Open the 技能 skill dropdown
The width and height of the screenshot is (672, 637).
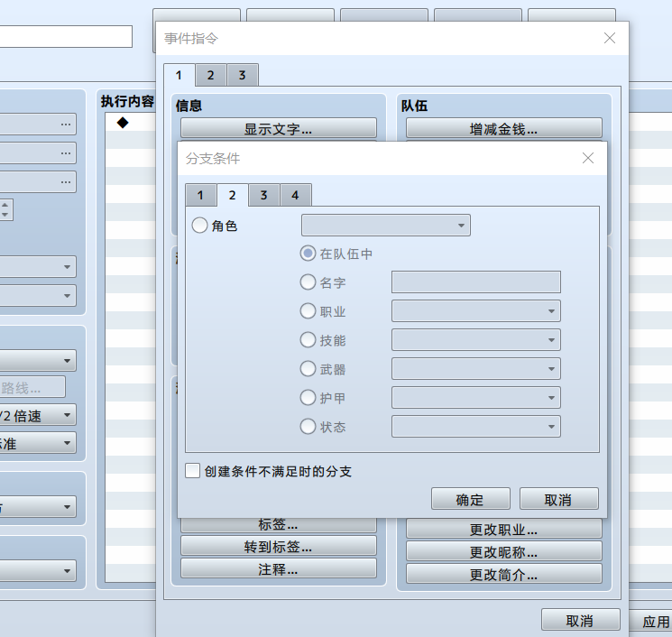(x=475, y=340)
